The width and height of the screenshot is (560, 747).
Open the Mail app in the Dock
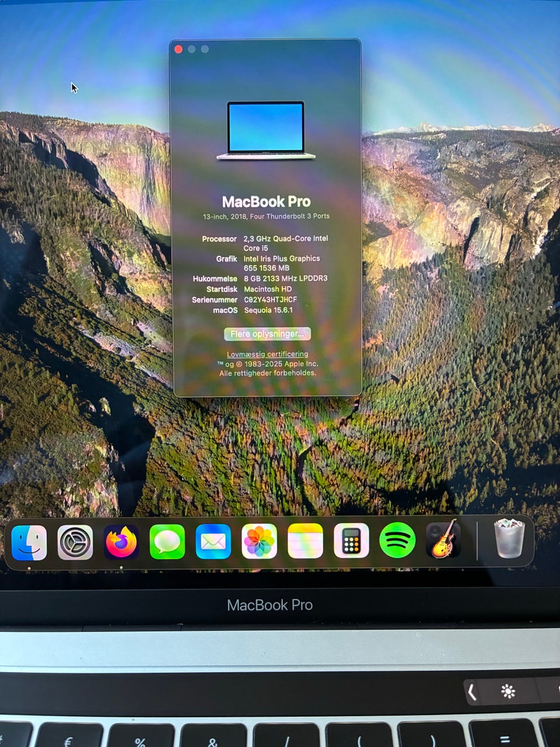(213, 542)
